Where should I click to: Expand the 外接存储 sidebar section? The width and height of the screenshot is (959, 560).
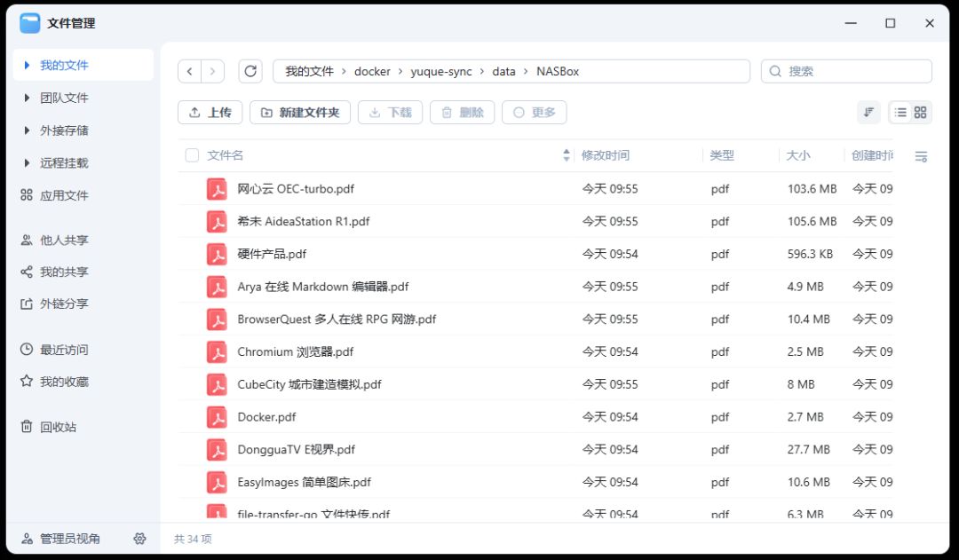click(x=27, y=130)
